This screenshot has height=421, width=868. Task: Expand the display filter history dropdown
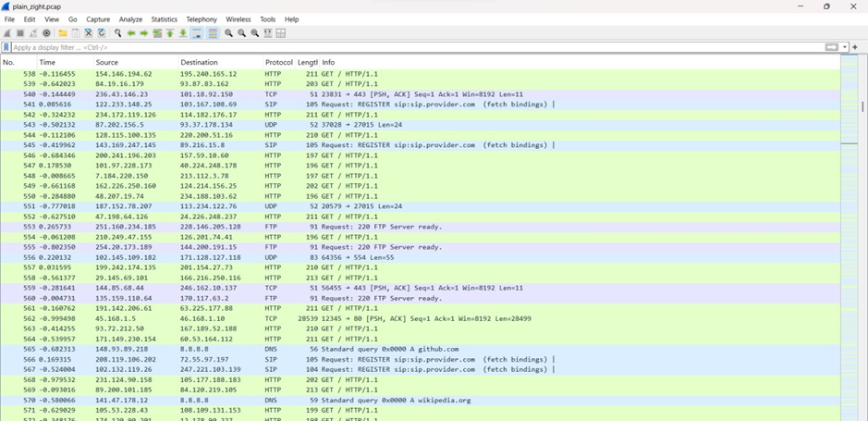point(845,47)
